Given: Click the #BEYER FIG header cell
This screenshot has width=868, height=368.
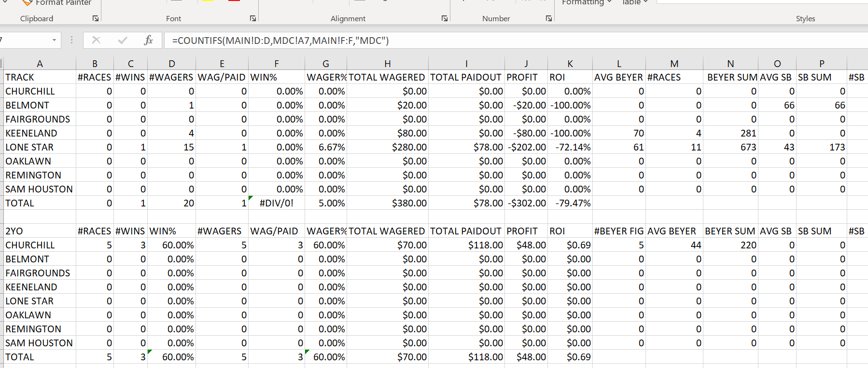Looking at the screenshot, I should coord(619,231).
